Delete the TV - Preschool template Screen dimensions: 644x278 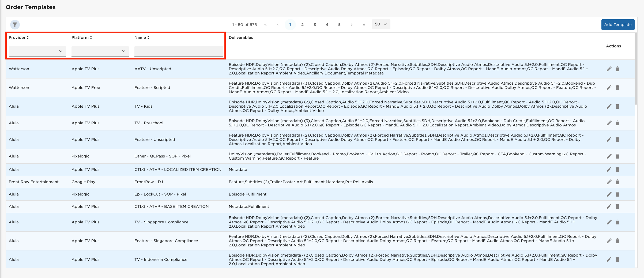tap(617, 123)
